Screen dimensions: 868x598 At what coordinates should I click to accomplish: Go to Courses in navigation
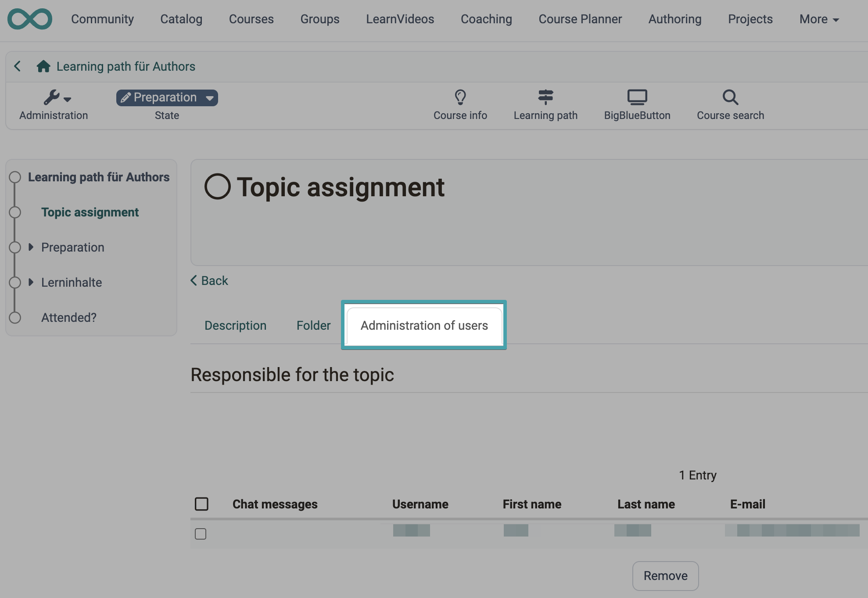[251, 19]
